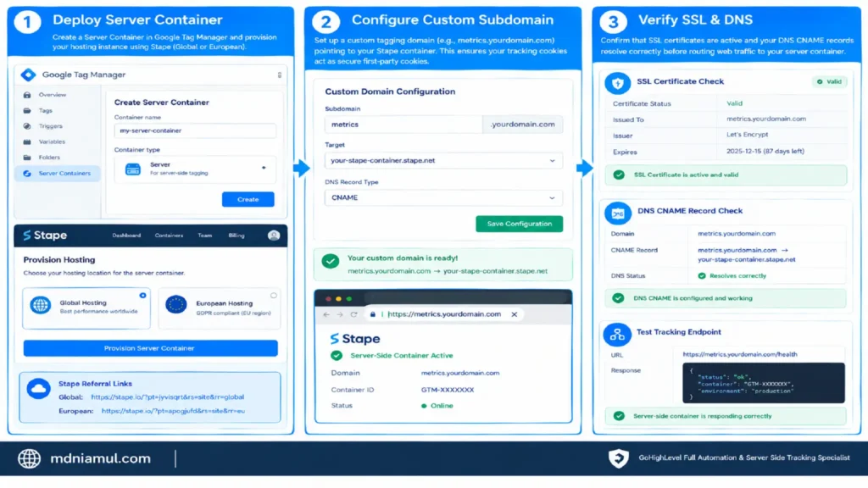Click the footer shield specialist icon
This screenshot has width=868, height=488.
pos(618,458)
